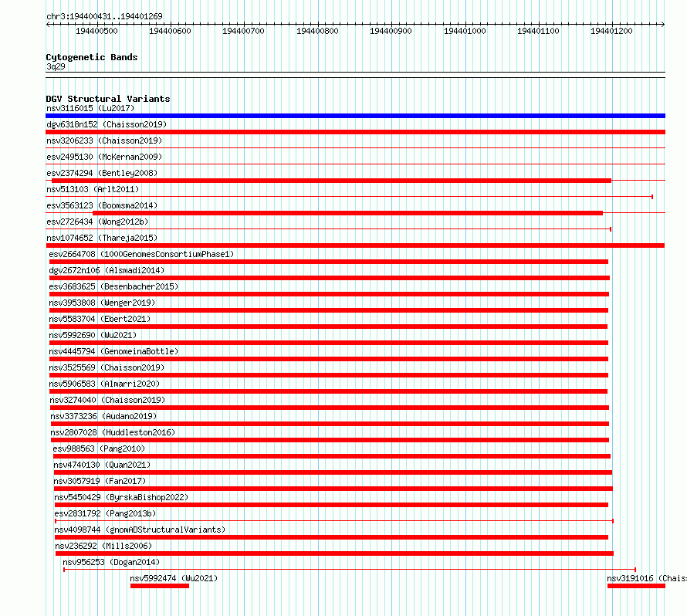
Task: Click ruler position 194400700
Action: [x=244, y=31]
